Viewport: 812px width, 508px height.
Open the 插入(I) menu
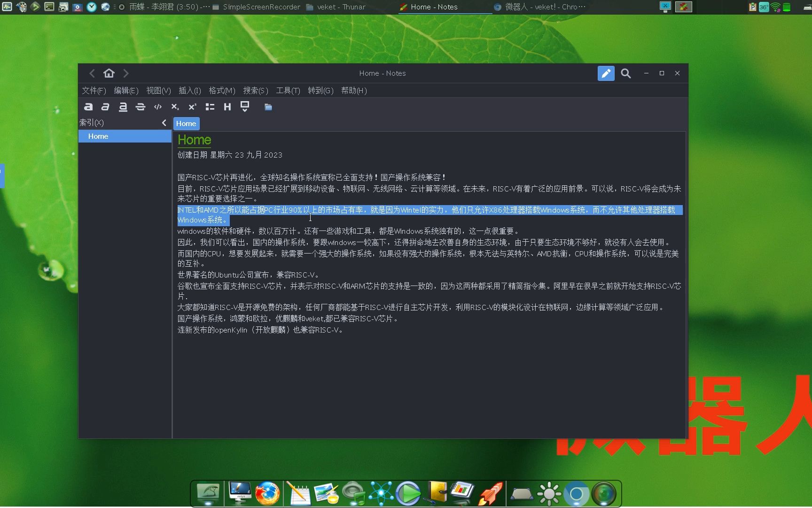(190, 90)
